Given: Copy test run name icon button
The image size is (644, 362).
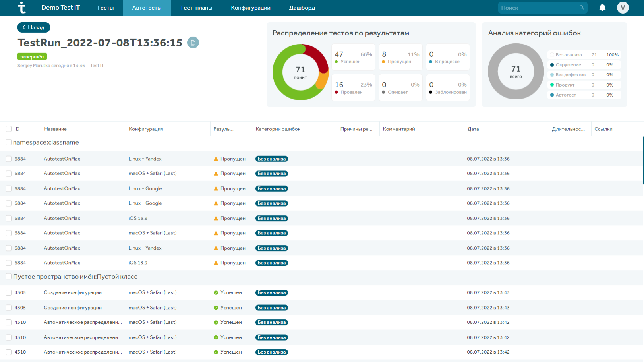Looking at the screenshot, I should click(x=193, y=43).
